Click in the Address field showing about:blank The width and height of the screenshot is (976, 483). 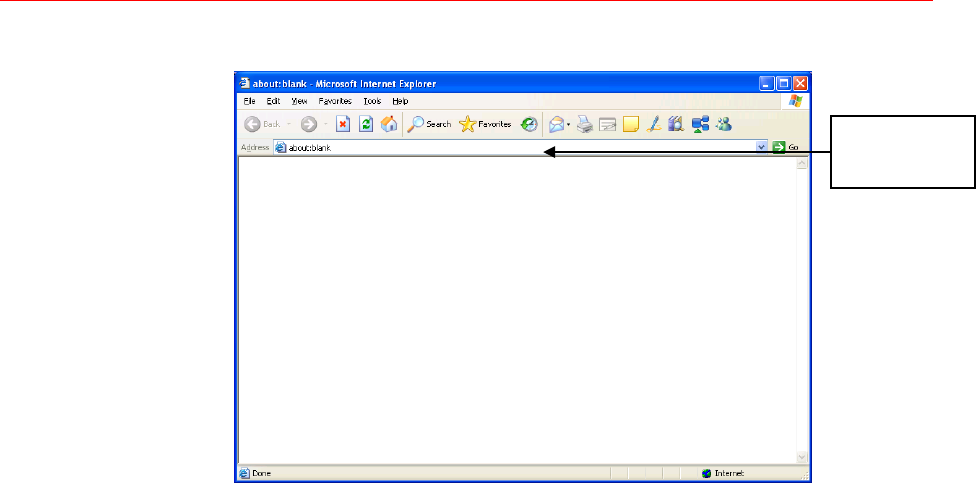click(x=520, y=148)
